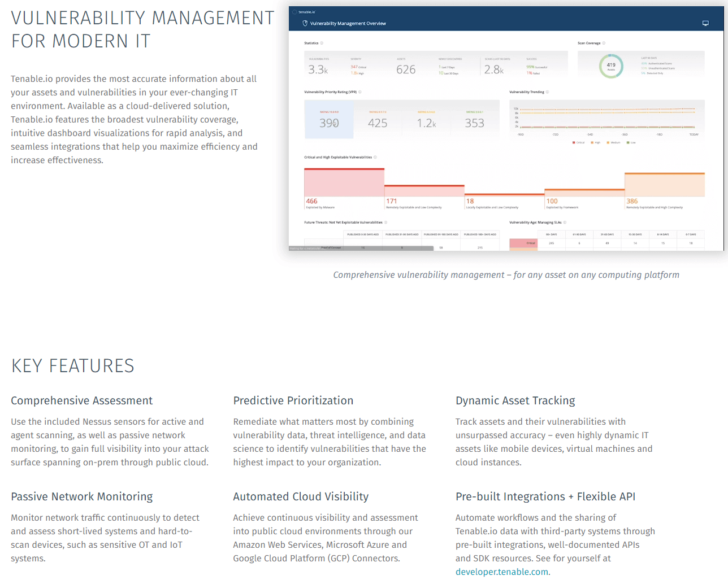
Task: Open the developer.tenable.com link
Action: coord(502,572)
